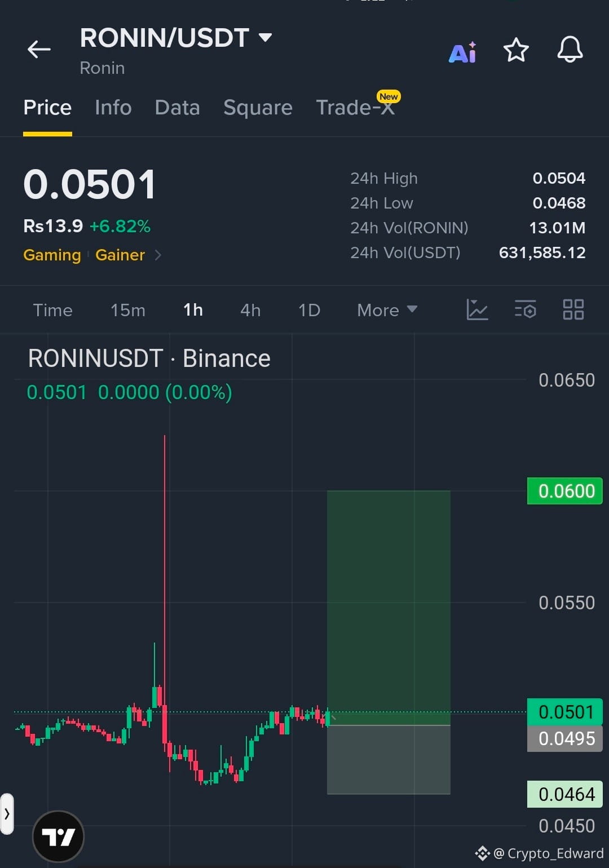Click the Rs13.9 converted price
This screenshot has width=609, height=868.
tap(53, 227)
